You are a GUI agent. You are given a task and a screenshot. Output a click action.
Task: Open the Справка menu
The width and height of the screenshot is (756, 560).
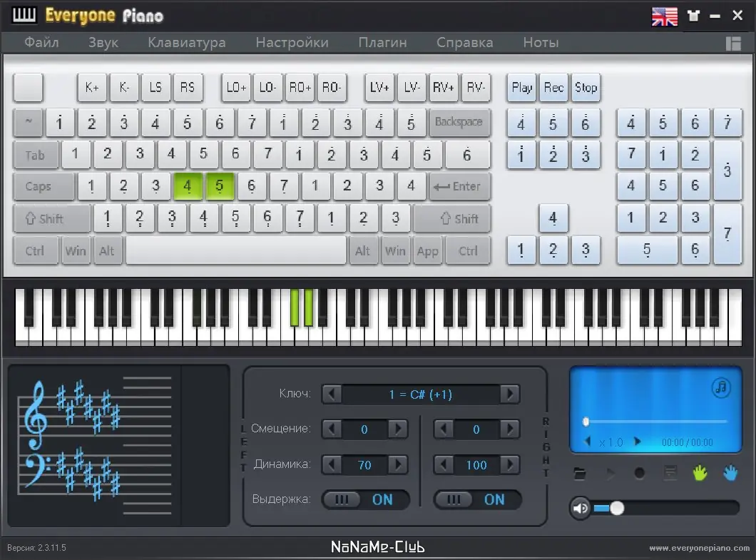[x=465, y=43]
